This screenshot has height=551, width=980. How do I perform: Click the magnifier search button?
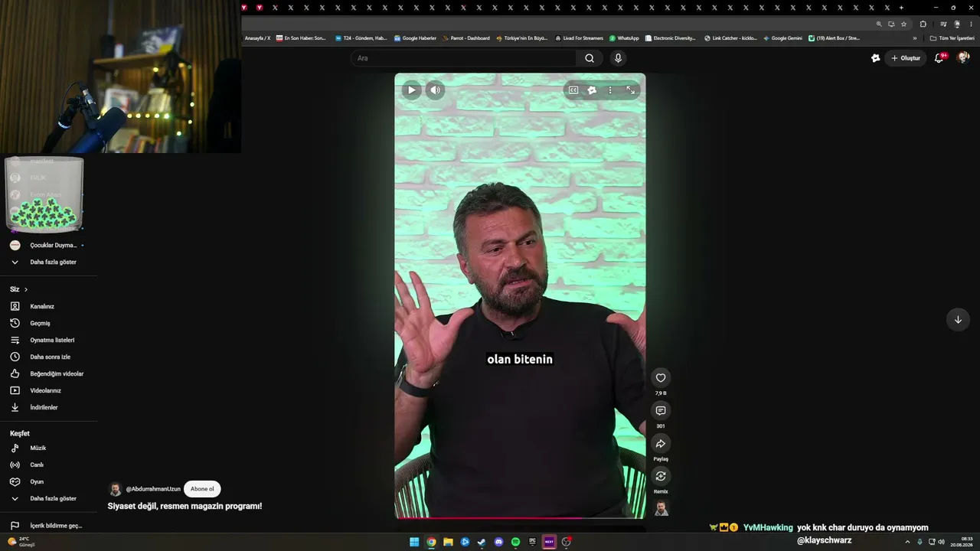click(x=590, y=58)
